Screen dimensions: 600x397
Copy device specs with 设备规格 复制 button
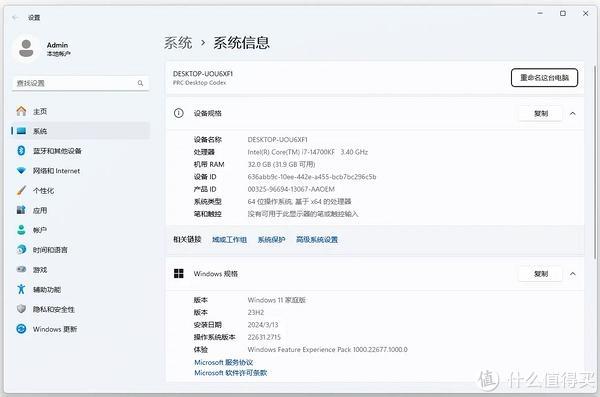click(540, 114)
